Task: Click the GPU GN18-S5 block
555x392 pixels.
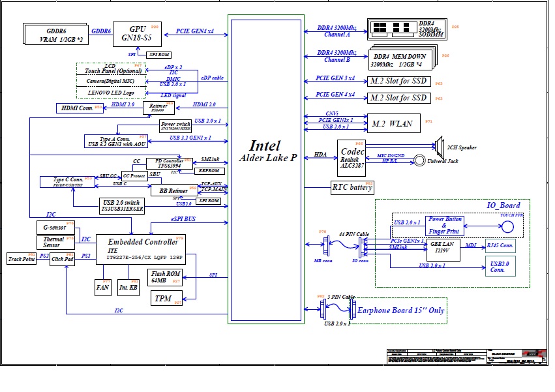Action: click(137, 34)
